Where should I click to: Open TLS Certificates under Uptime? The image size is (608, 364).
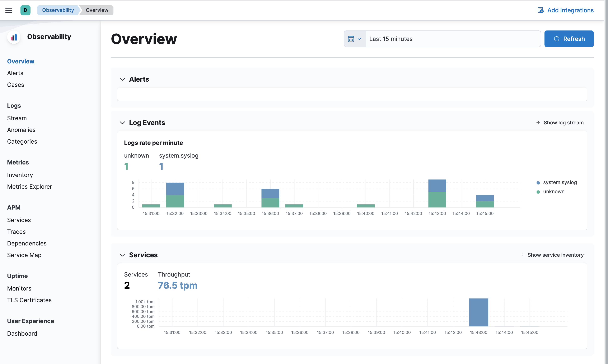[x=29, y=300]
